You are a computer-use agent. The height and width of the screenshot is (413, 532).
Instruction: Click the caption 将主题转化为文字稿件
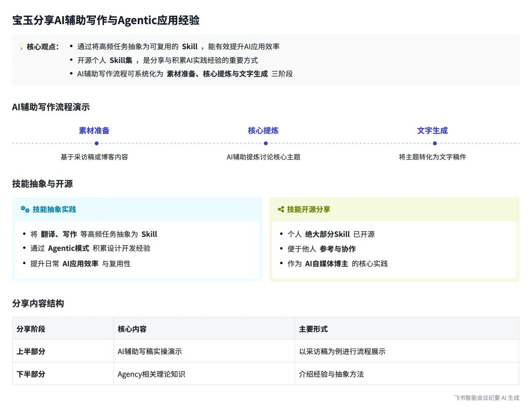432,157
